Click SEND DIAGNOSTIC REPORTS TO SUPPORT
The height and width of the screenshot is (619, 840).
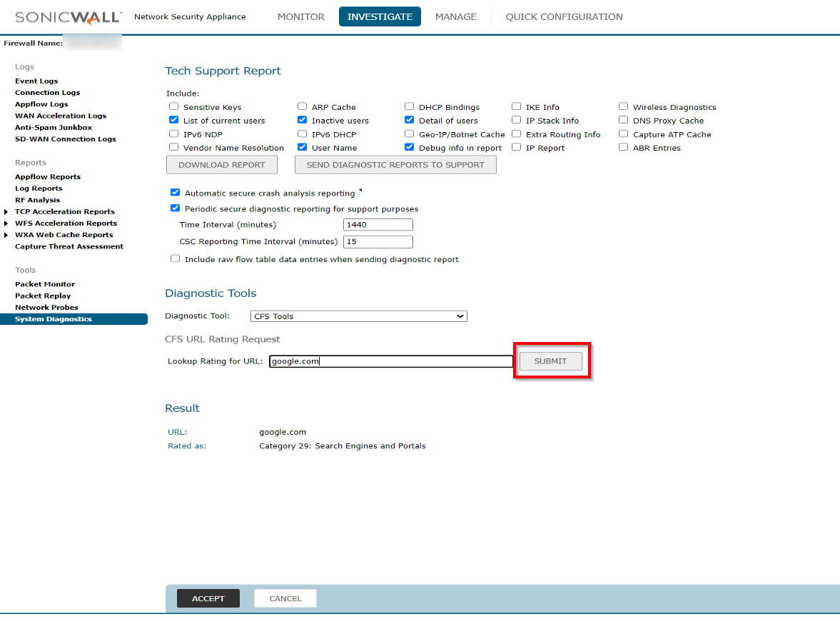click(x=395, y=165)
